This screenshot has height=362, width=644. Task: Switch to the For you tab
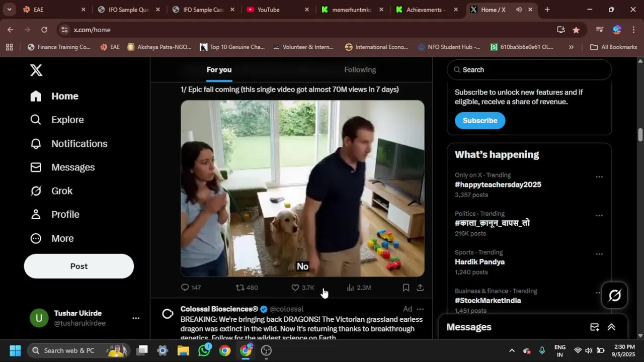coord(219,70)
